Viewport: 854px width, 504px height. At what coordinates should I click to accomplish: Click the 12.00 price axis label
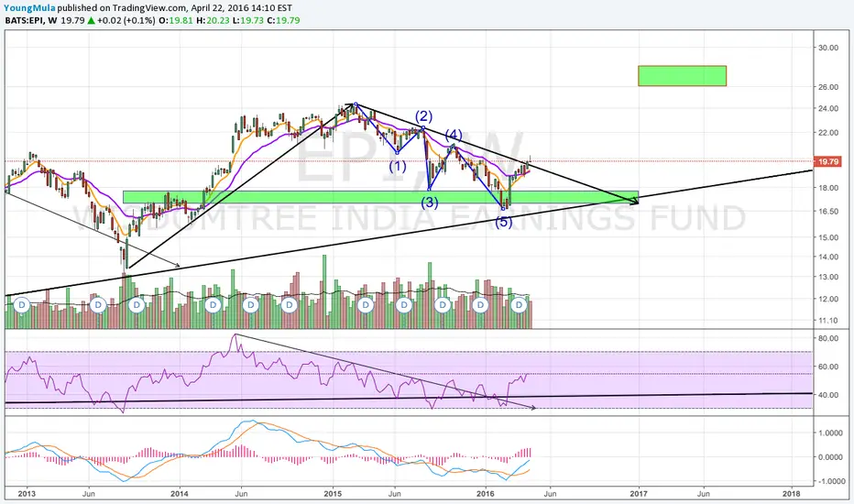(x=827, y=299)
